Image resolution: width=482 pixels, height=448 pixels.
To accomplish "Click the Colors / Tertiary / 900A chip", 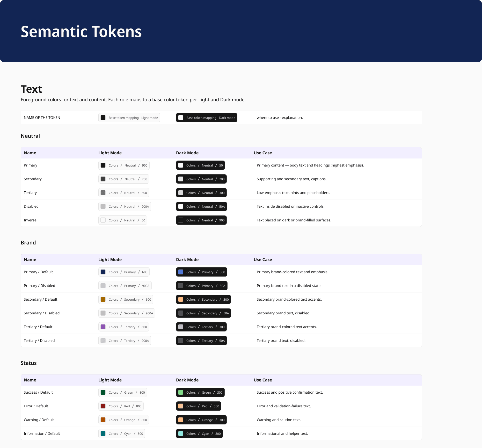I will [125, 341].
